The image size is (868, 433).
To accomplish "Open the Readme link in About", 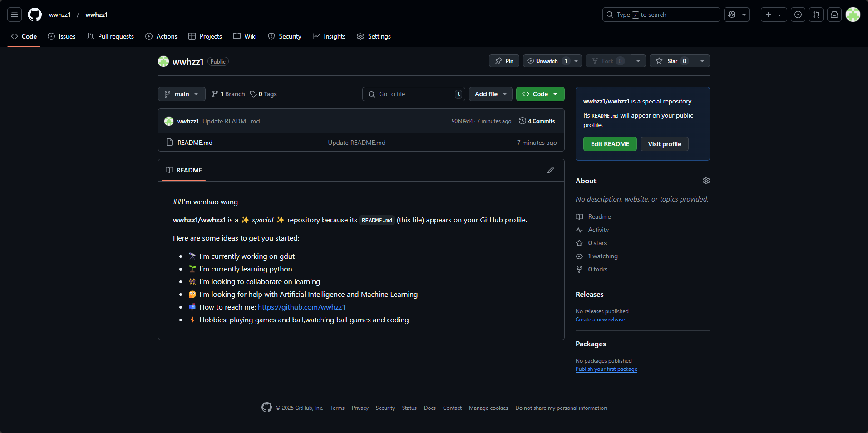I will tap(594, 217).
